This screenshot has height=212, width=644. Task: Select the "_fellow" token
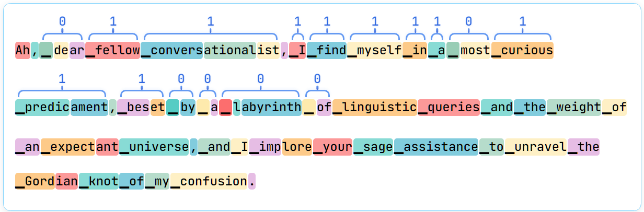tap(112, 50)
